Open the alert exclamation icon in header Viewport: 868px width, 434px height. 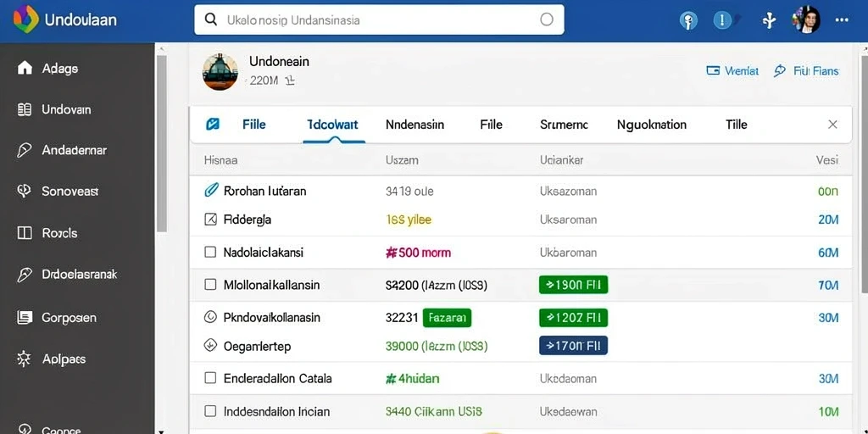[722, 21]
